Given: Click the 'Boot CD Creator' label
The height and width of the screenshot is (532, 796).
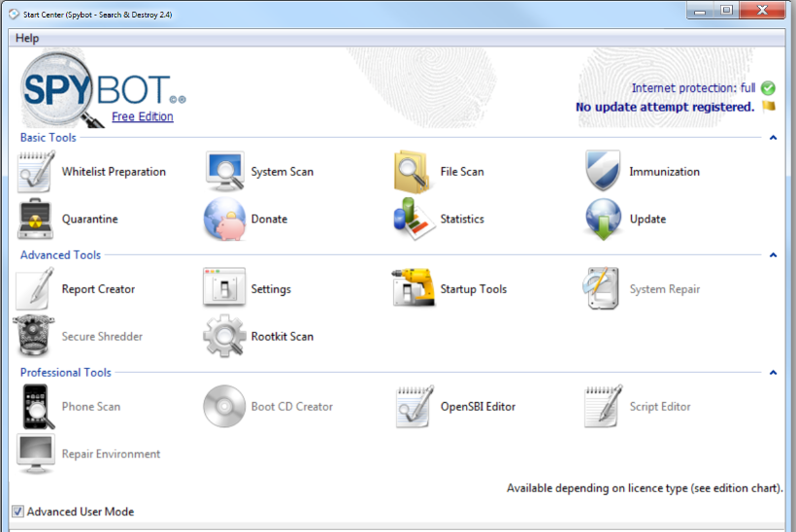Looking at the screenshot, I should tap(292, 407).
